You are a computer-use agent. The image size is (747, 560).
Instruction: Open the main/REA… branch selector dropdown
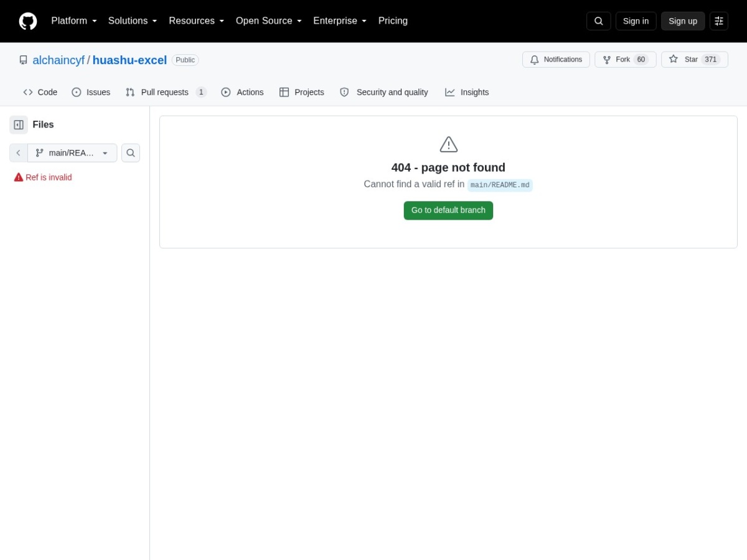coord(72,153)
